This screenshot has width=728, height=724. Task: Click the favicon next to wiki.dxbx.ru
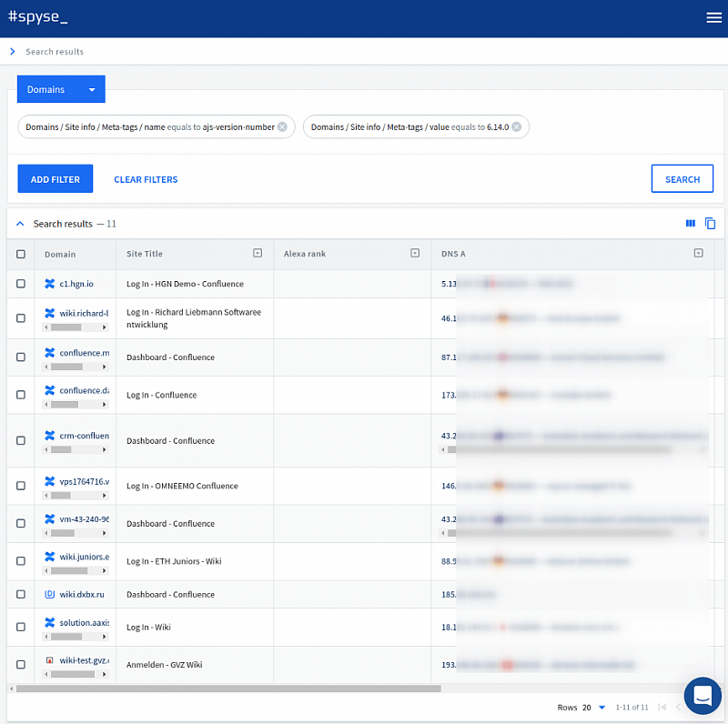(x=50, y=594)
